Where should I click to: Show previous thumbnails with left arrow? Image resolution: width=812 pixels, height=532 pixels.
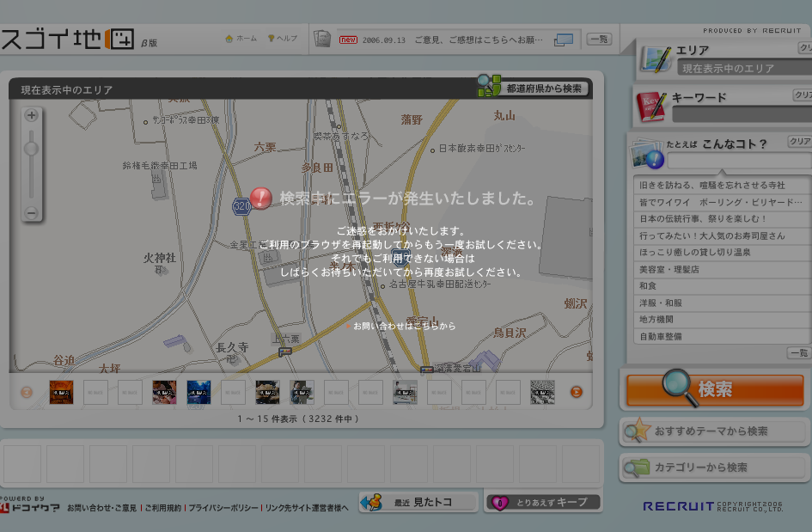click(27, 393)
